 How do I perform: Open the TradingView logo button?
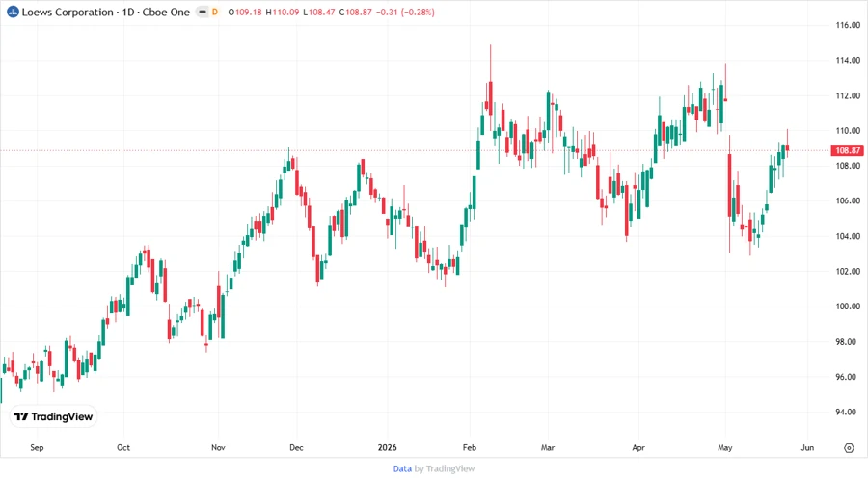[x=53, y=417]
